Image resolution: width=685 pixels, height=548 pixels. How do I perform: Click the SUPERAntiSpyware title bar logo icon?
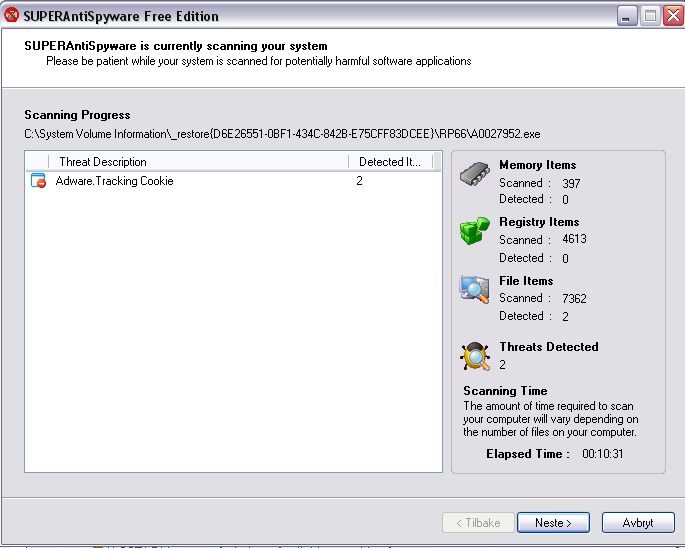[11, 15]
